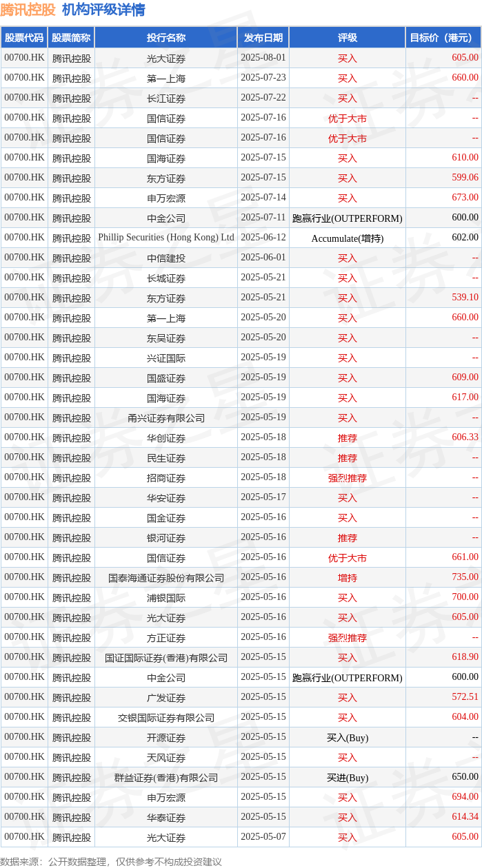Click target price 694.00

(x=465, y=798)
